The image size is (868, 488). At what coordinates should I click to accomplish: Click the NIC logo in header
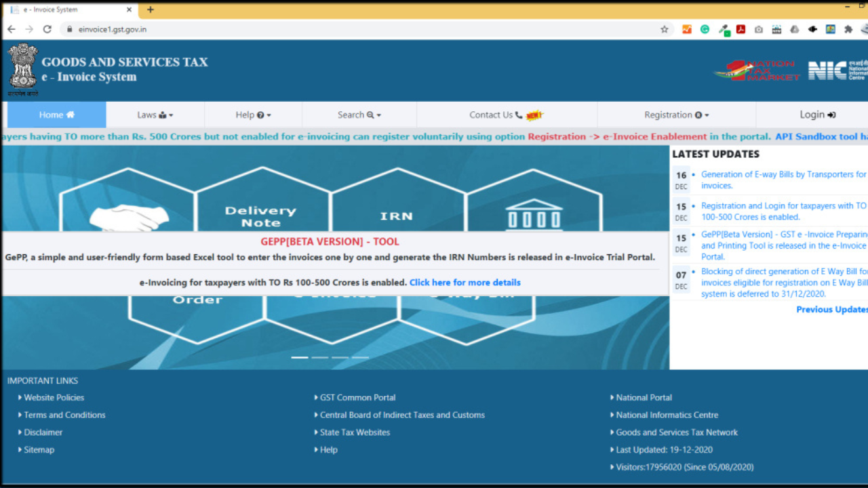pyautogui.click(x=837, y=70)
